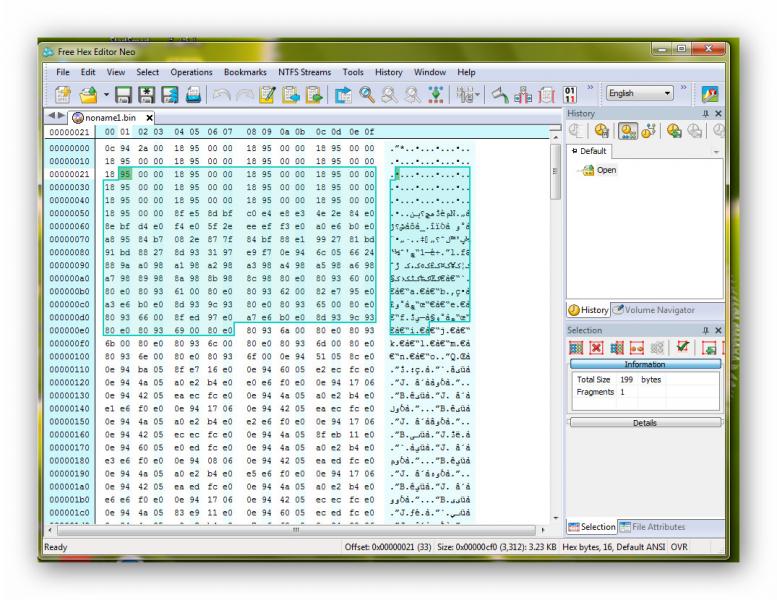Switch to the File Attributes tab
This screenshot has width=777, height=600.
653,527
